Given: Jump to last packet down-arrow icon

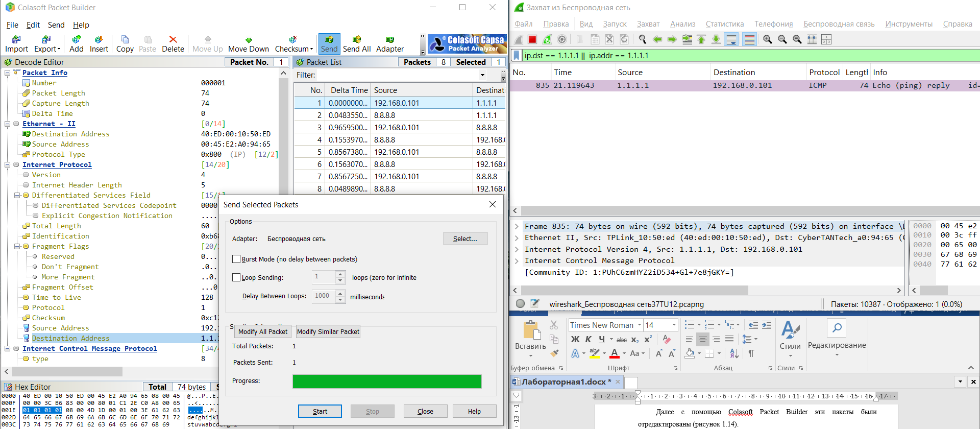Looking at the screenshot, I should tap(716, 39).
